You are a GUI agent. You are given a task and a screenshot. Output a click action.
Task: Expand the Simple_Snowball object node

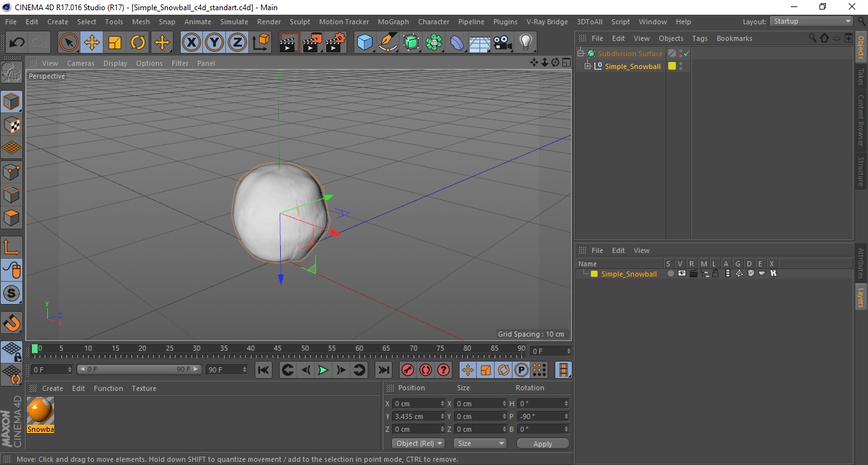coord(588,66)
